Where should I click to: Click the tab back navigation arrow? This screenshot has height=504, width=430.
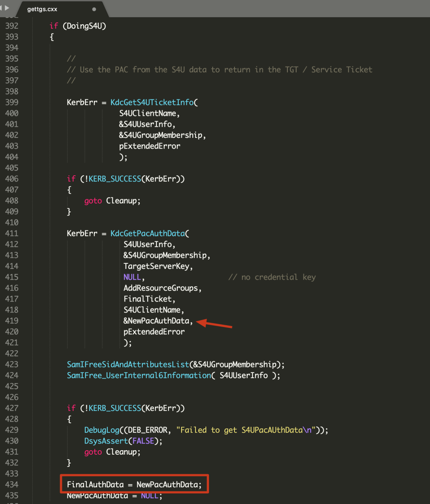[1, 8]
